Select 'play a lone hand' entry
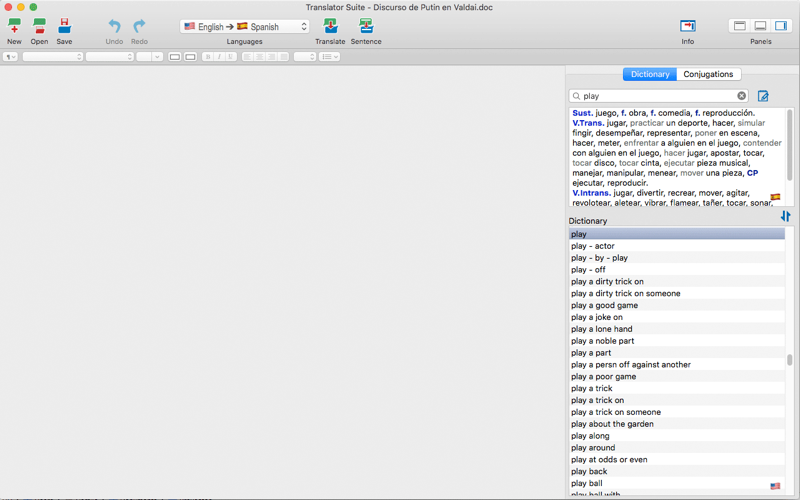The height and width of the screenshot is (500, 800). pos(677,329)
